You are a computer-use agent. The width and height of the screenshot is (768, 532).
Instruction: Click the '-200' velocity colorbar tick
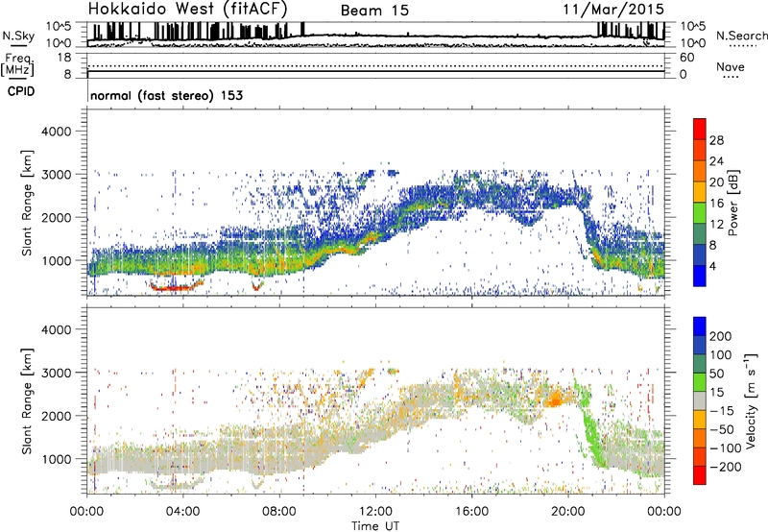[x=724, y=467]
